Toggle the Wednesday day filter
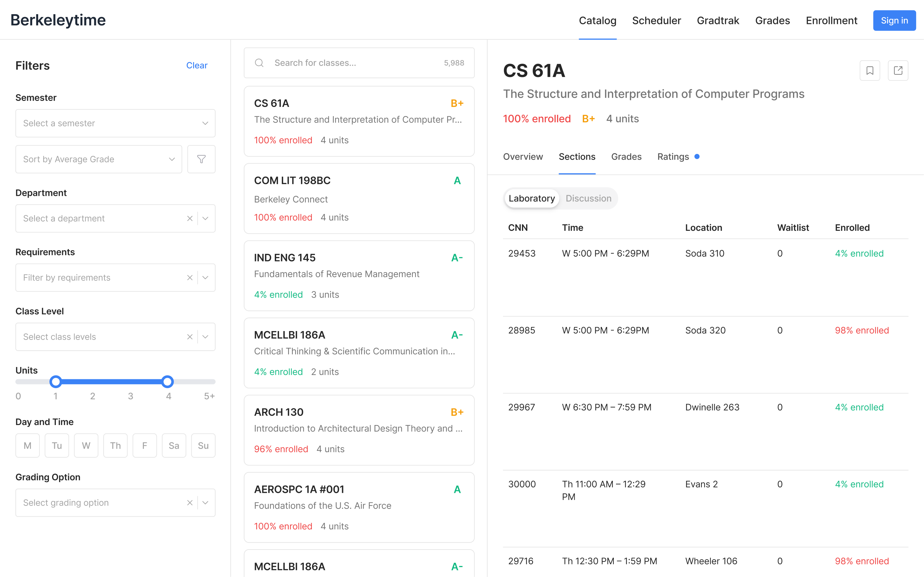 [x=86, y=445]
